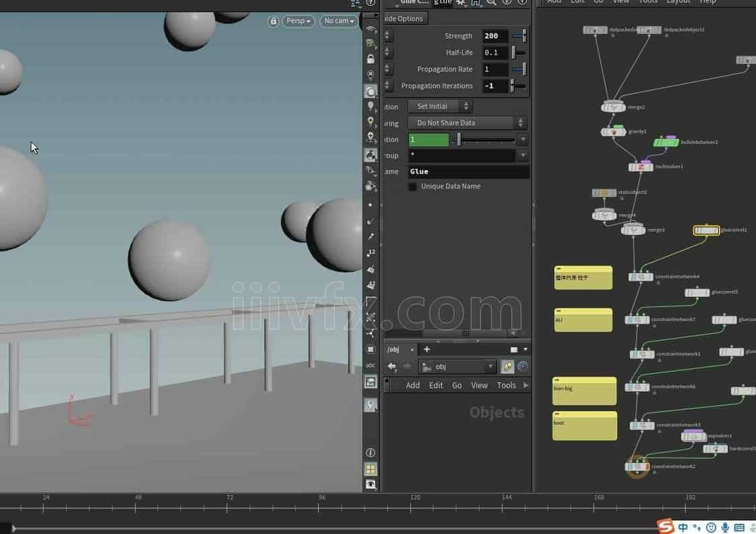This screenshot has height=534, width=756.
Task: Click the Propagation Iterations field
Action: [x=495, y=86]
